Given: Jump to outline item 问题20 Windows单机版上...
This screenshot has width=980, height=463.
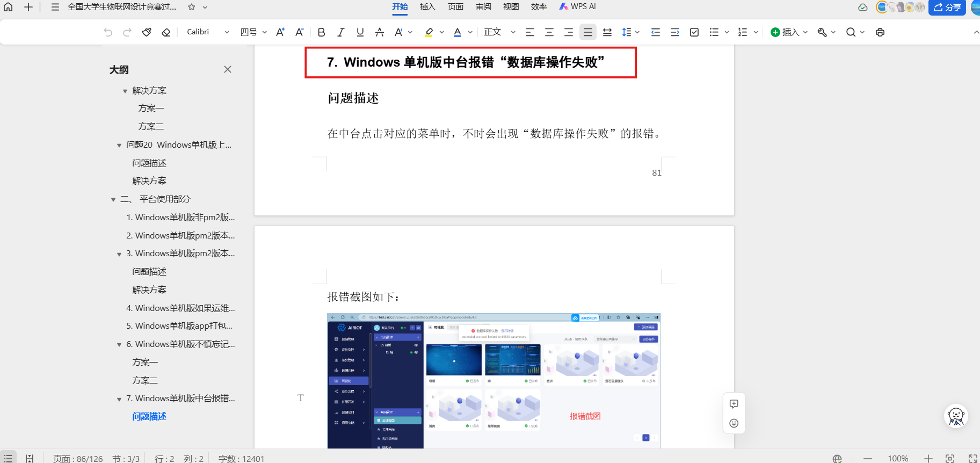Looking at the screenshot, I should [179, 145].
